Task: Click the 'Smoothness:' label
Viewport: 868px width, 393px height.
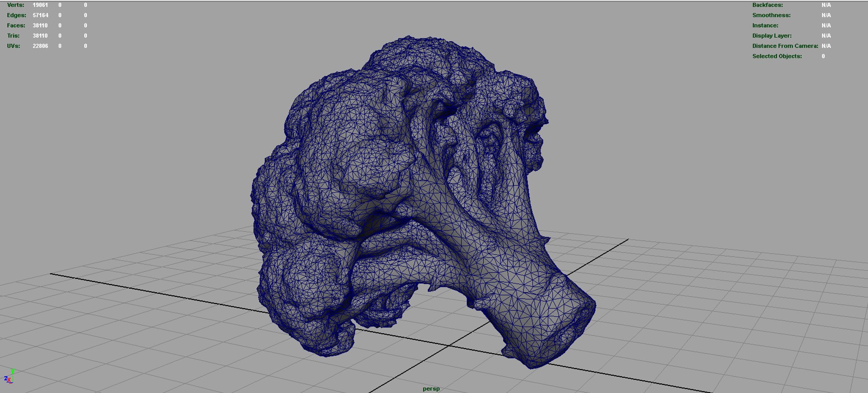Action: click(x=771, y=15)
